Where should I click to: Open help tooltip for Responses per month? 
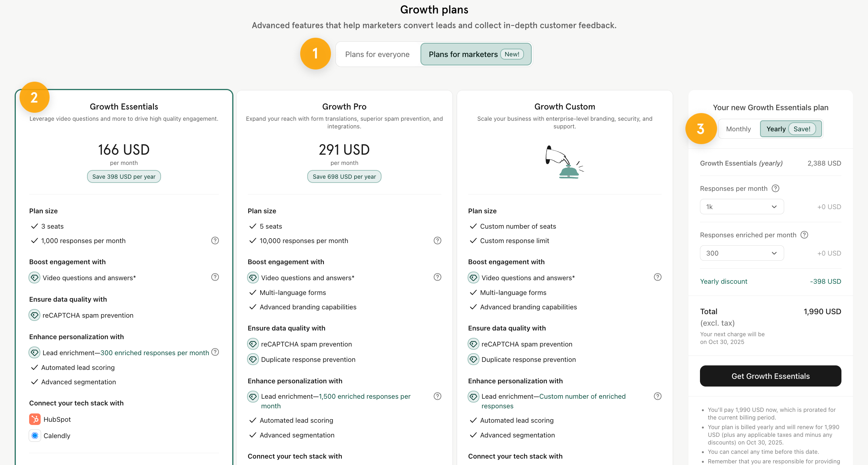pyautogui.click(x=775, y=188)
